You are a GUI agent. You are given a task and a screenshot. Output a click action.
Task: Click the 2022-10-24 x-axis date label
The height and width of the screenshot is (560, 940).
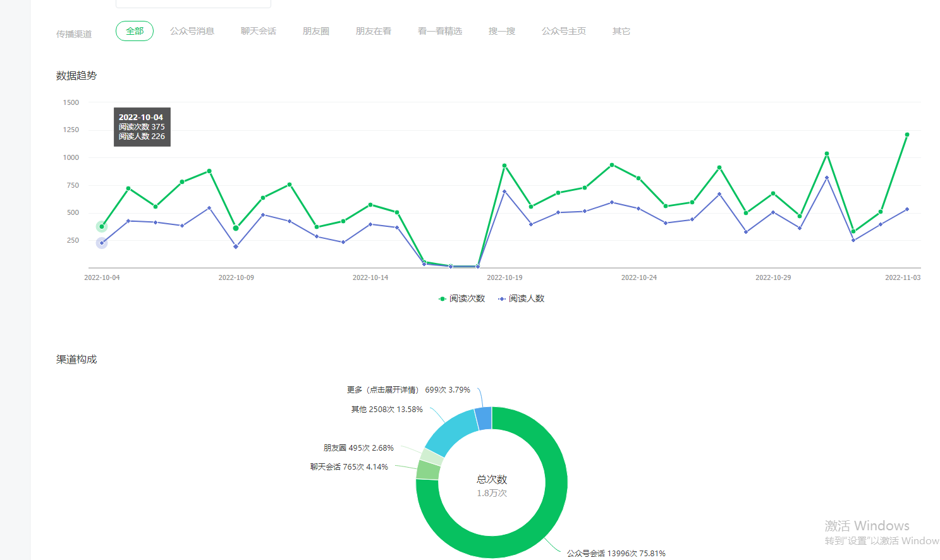pyautogui.click(x=639, y=277)
